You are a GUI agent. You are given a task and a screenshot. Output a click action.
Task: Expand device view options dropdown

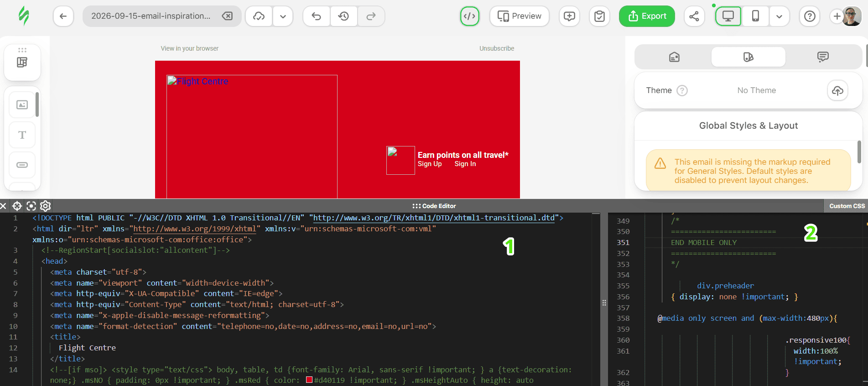[779, 16]
